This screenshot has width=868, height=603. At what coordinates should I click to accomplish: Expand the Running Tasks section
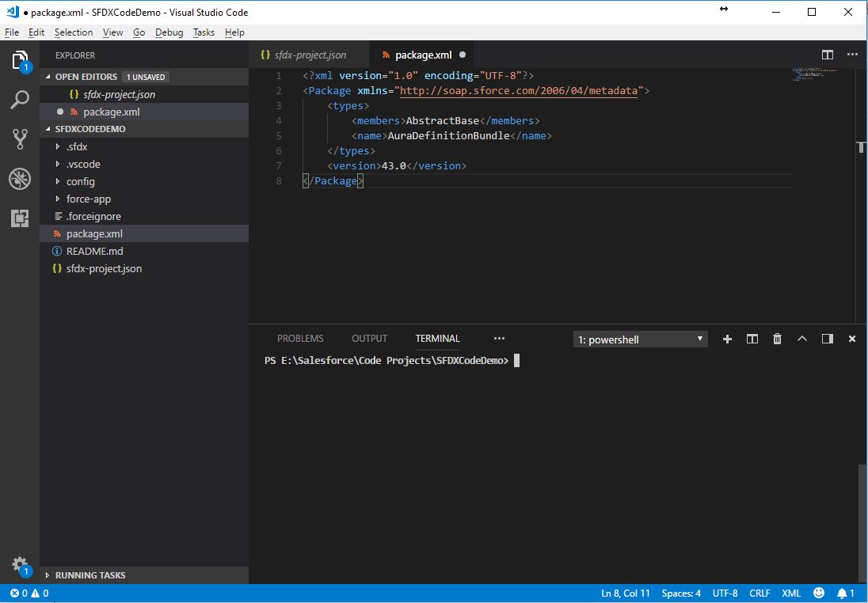coord(144,575)
